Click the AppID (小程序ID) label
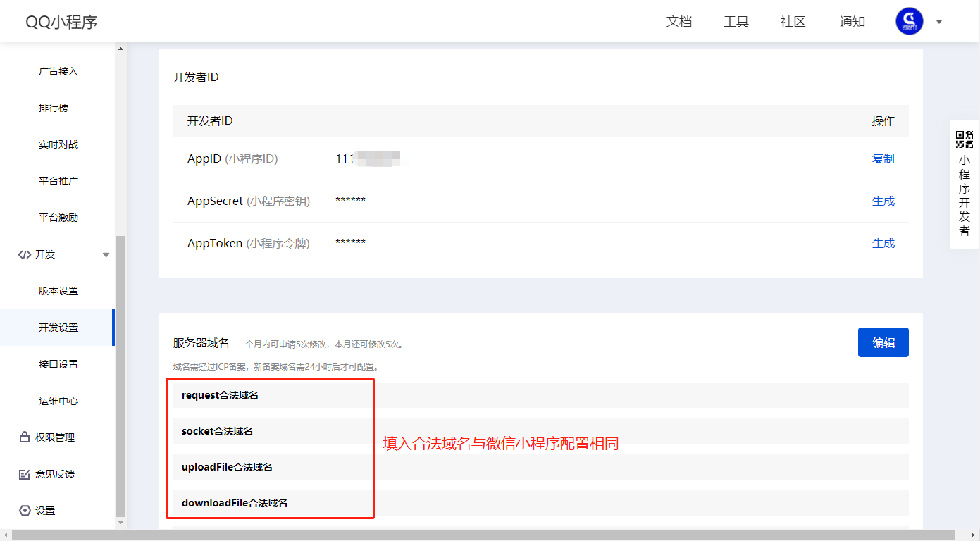 (232, 158)
